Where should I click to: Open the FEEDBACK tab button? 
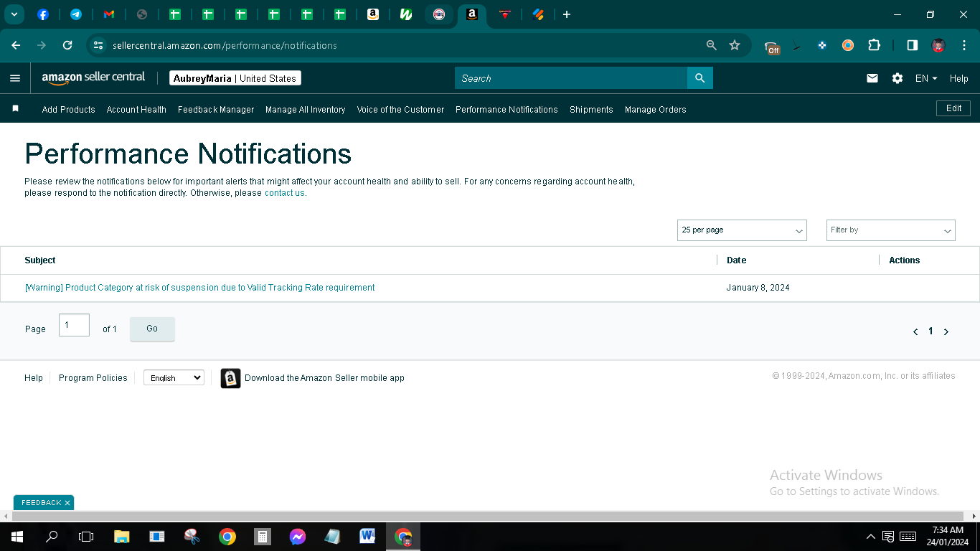click(41, 503)
